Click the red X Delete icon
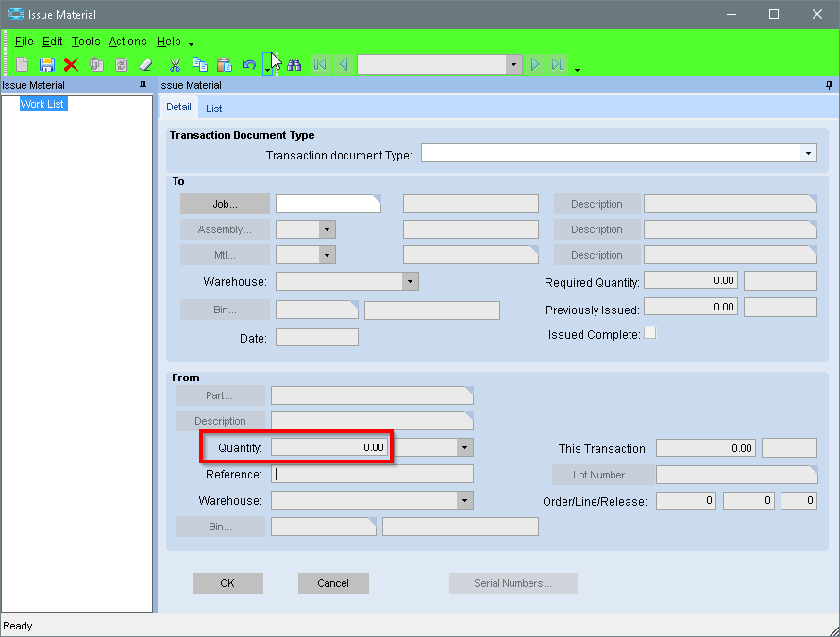Image resolution: width=840 pixels, height=637 pixels. pyautogui.click(x=71, y=65)
